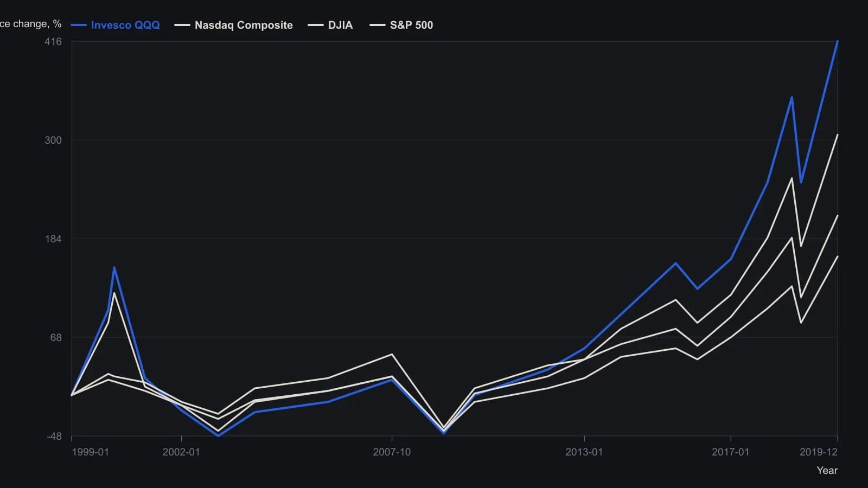Toggle the S&P 500 legend entry

(x=401, y=25)
